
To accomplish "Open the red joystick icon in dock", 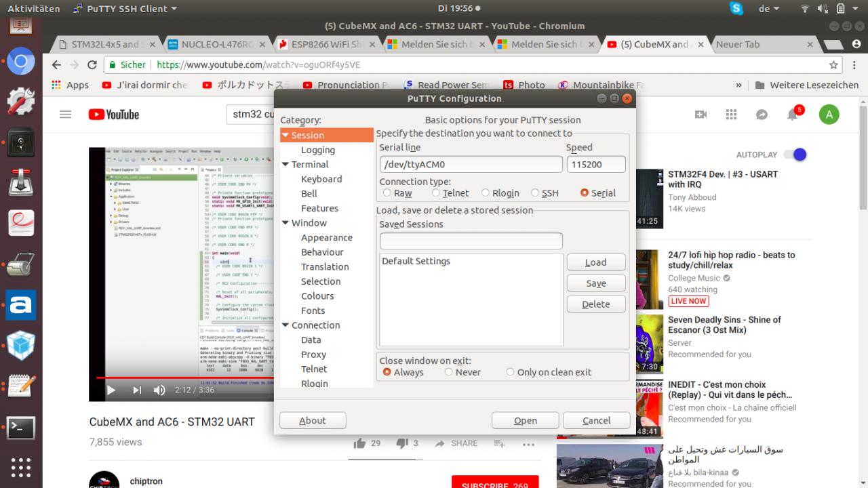I will pos(21,183).
